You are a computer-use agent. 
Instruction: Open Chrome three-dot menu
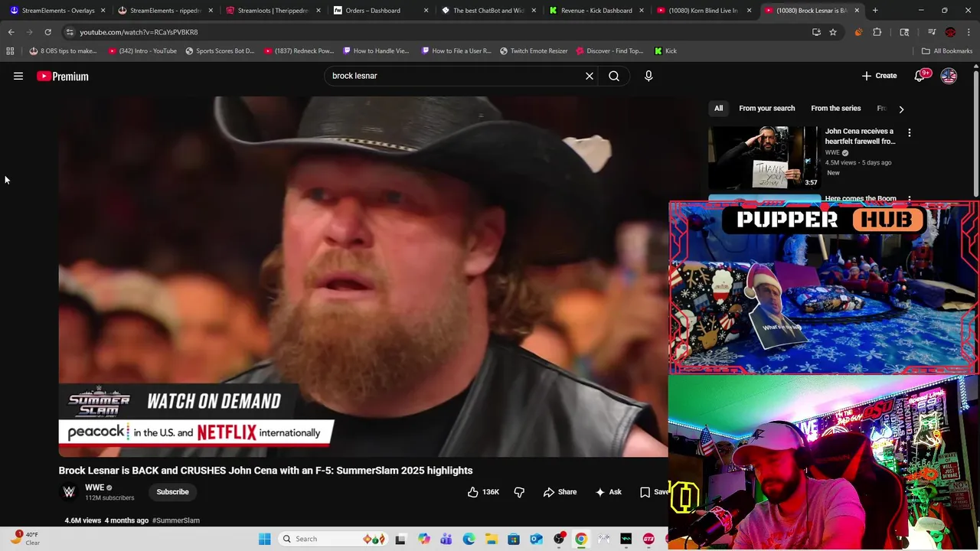[969, 32]
